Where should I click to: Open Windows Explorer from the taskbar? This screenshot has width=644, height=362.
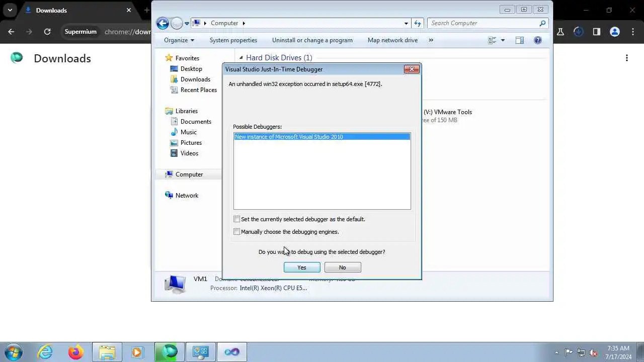(107, 352)
